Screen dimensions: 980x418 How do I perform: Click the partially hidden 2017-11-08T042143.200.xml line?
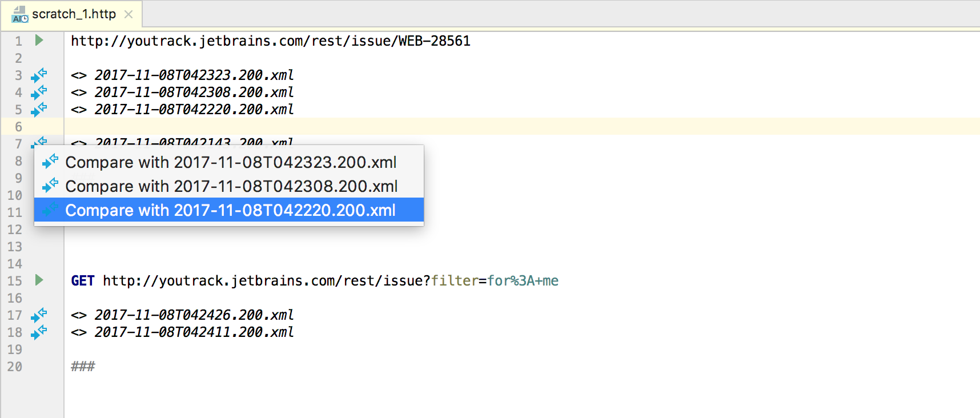click(194, 141)
